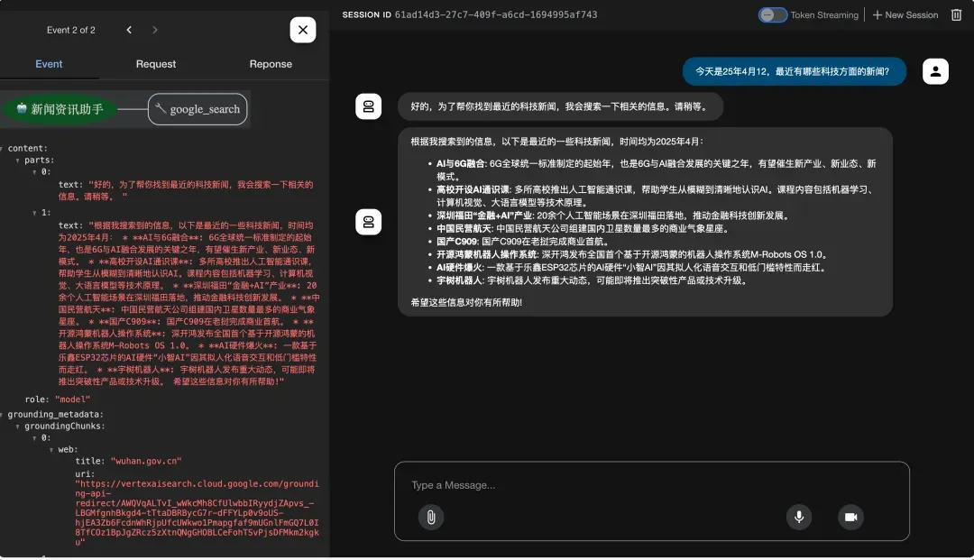Click the AI与6G融合 news bullet
The width and height of the screenshot is (974, 560).
tap(656, 170)
